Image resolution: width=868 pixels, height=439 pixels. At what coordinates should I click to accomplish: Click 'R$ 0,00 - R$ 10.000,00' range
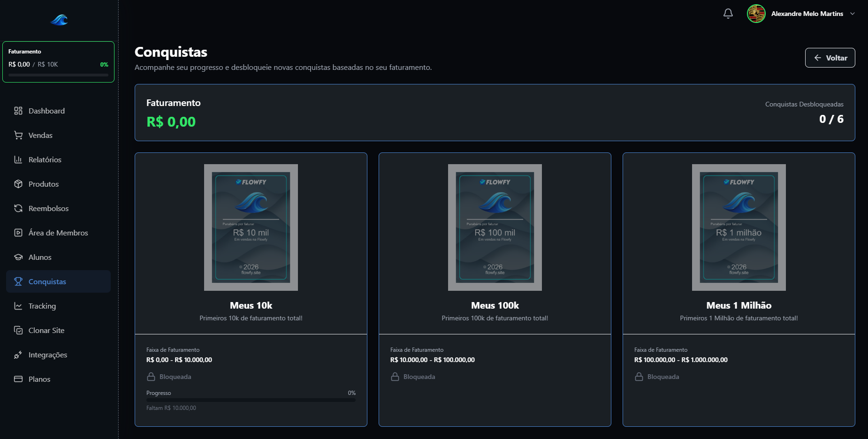179,360
